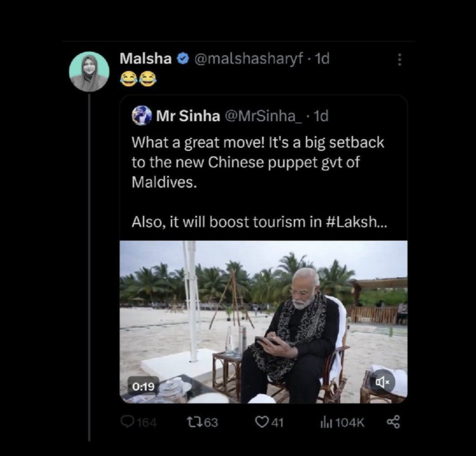This screenshot has height=456, width=476.
Task: Open the three-dot more options menu
Action: pyautogui.click(x=399, y=59)
